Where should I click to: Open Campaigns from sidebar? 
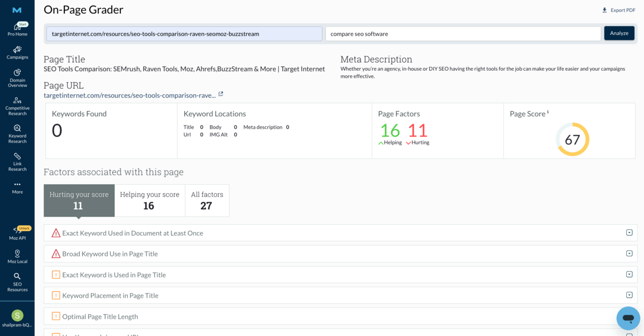pyautogui.click(x=17, y=53)
